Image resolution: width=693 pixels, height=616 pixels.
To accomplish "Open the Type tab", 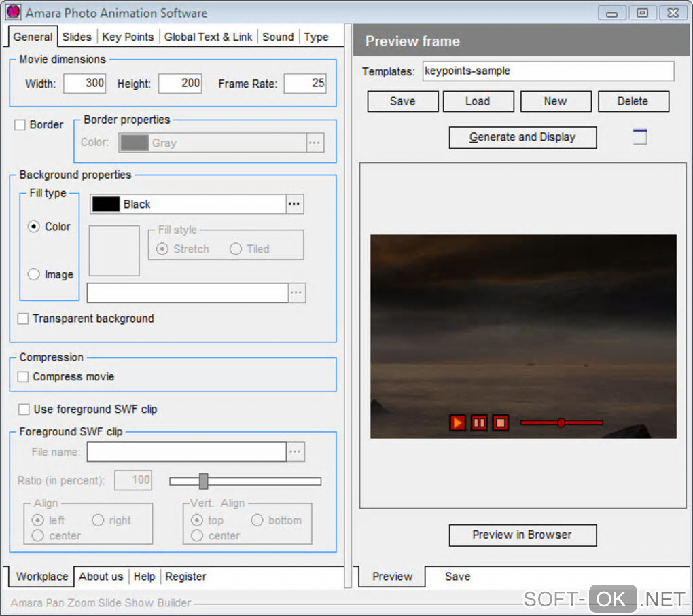I will pyautogui.click(x=316, y=37).
